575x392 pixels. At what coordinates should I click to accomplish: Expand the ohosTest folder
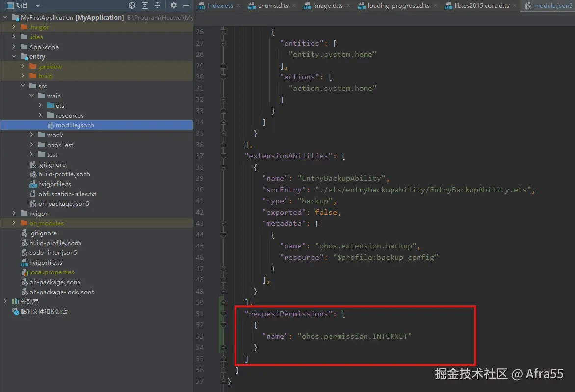31,145
